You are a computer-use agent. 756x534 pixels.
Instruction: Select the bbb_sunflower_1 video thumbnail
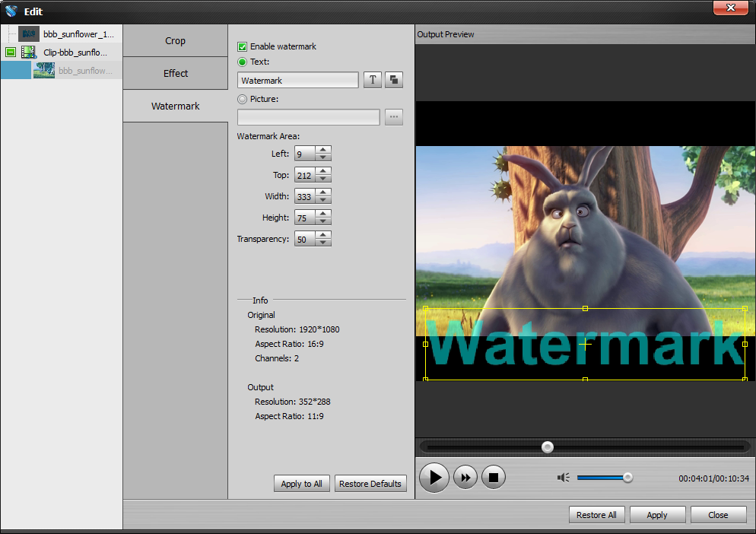[29, 33]
